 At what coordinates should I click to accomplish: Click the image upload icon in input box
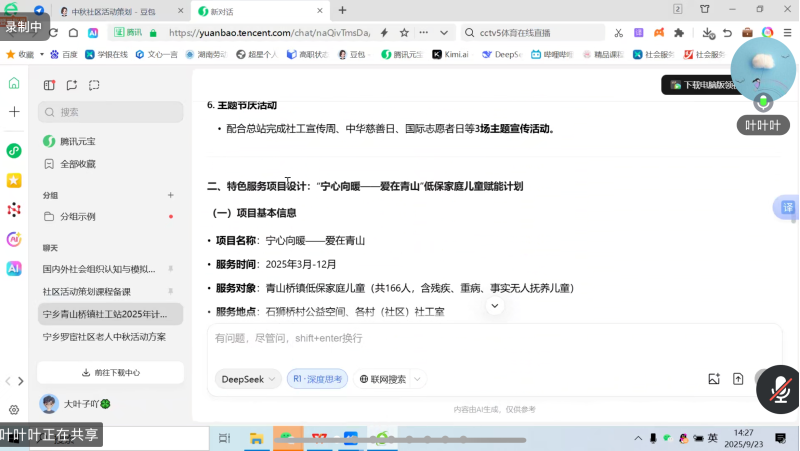[714, 379]
